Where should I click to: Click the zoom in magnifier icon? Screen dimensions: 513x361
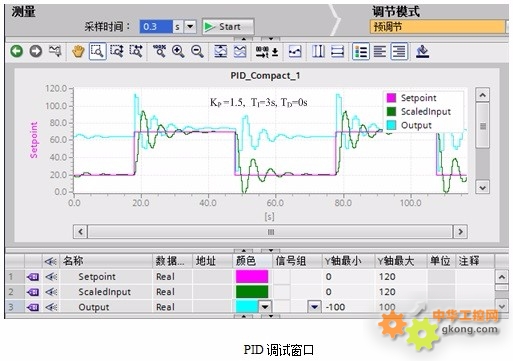pos(178,51)
